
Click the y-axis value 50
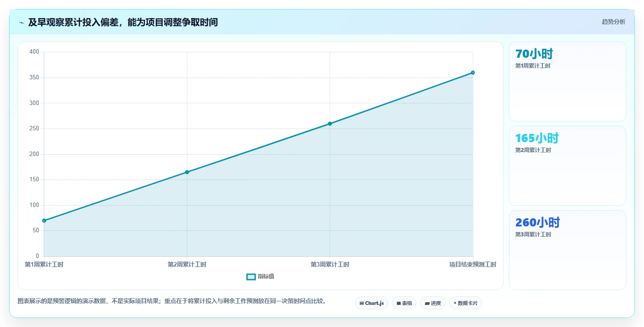(36, 230)
